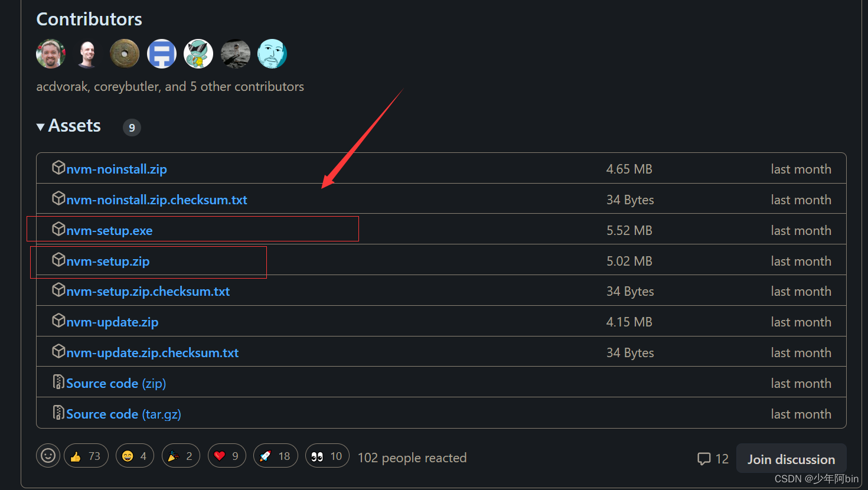Image resolution: width=868 pixels, height=490 pixels.
Task: Click the package icon beside nvm-noinstall.zip
Action: pos(58,168)
